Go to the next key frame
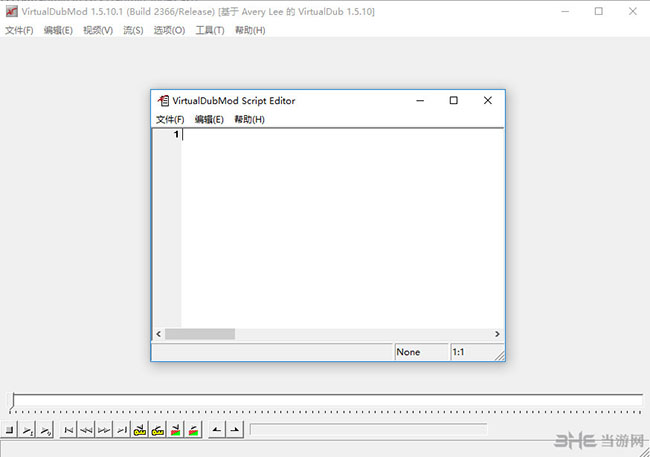This screenshot has width=650, height=457. tap(158, 430)
